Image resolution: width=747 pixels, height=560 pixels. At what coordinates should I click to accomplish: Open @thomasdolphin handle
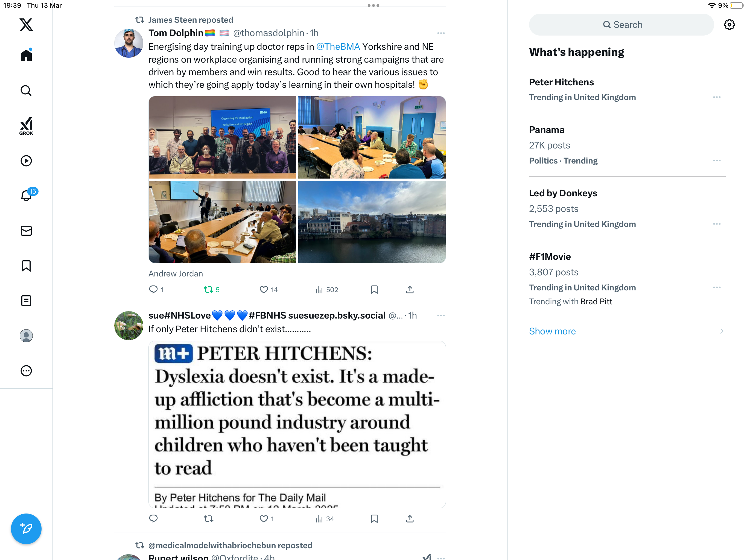(x=269, y=33)
